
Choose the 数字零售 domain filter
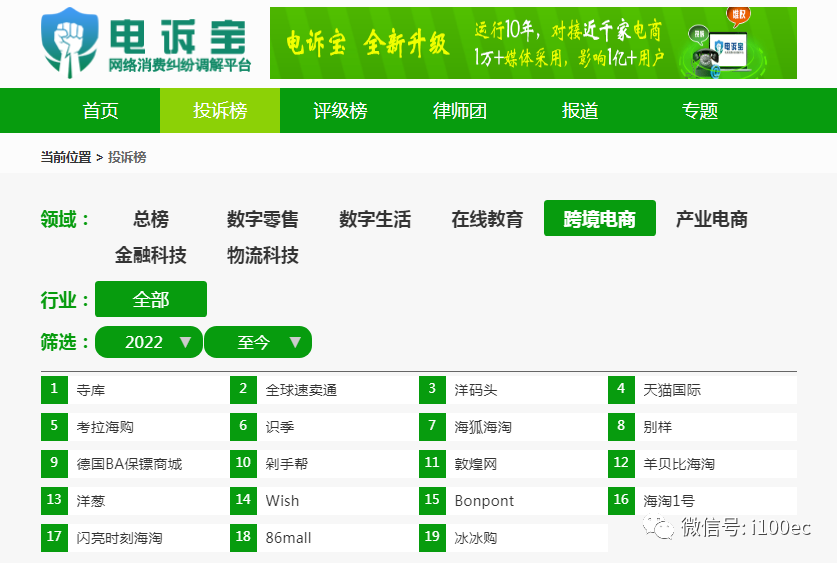[x=263, y=219]
